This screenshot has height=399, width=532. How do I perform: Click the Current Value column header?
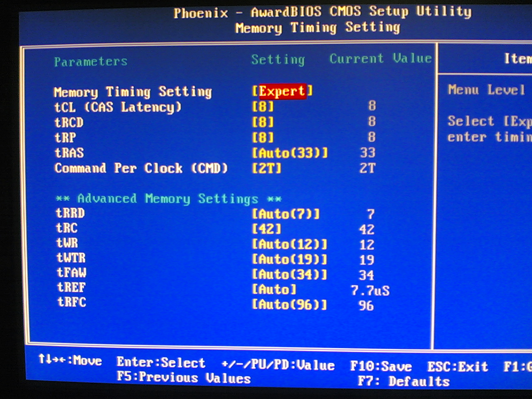pos(381,59)
